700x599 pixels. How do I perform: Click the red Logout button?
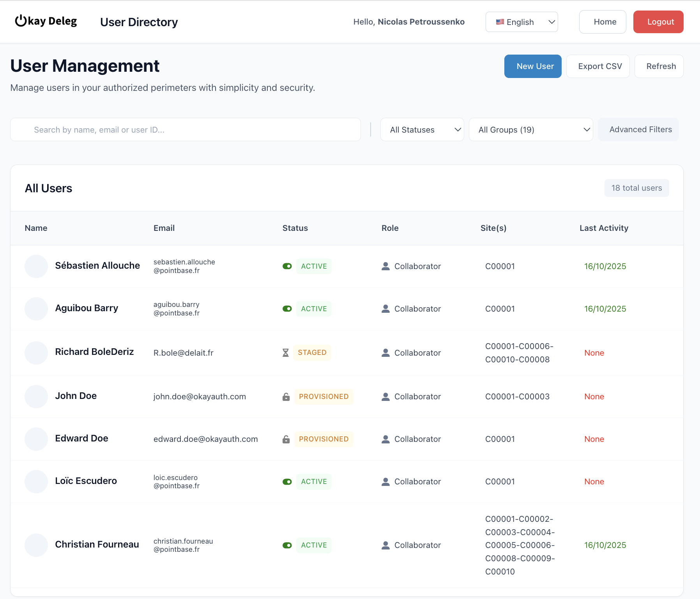click(658, 22)
